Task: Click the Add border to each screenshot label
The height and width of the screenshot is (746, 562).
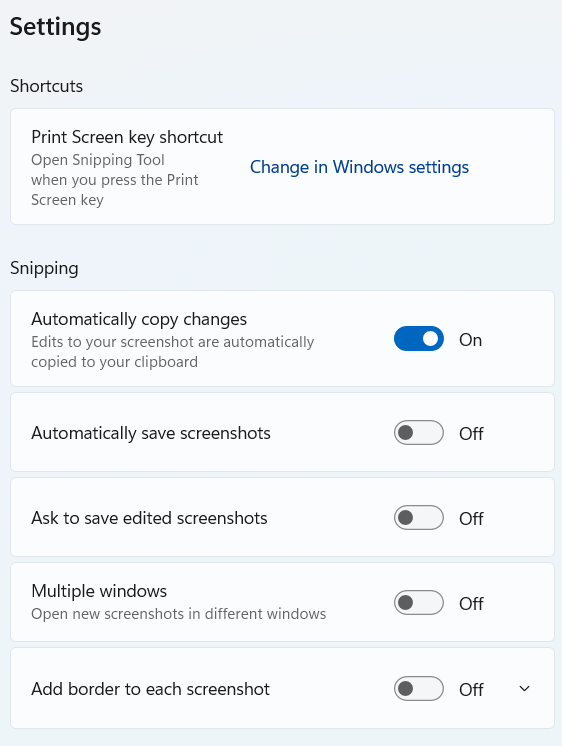Action: pos(150,689)
